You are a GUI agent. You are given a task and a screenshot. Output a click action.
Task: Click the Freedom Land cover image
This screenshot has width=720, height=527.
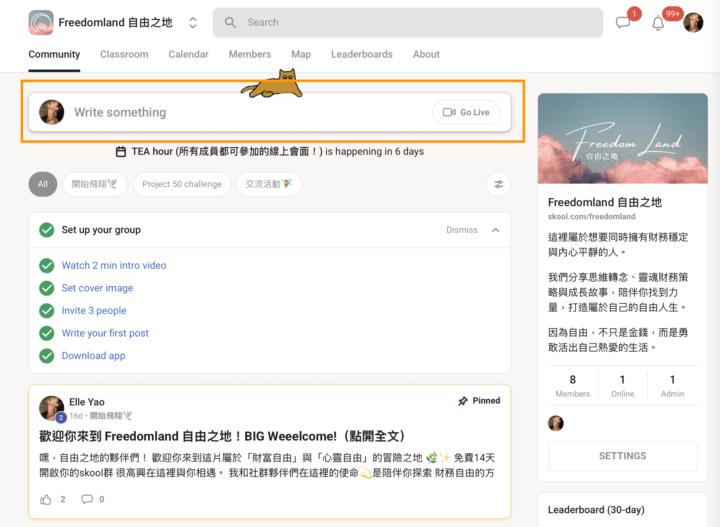(623, 138)
